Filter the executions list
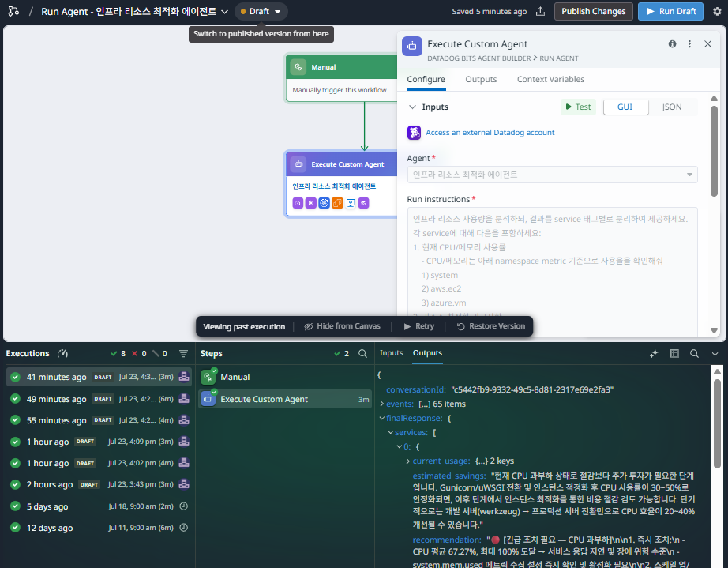Screen dimensions: 728x568 click(x=183, y=353)
